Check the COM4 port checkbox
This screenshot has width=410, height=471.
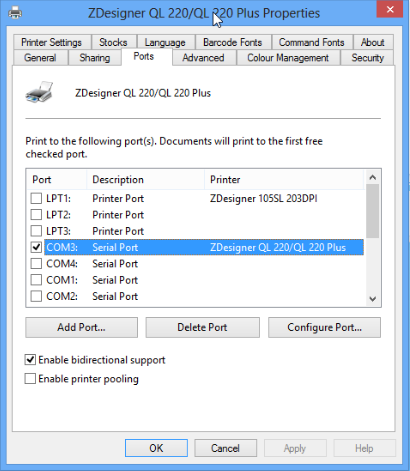(36, 264)
